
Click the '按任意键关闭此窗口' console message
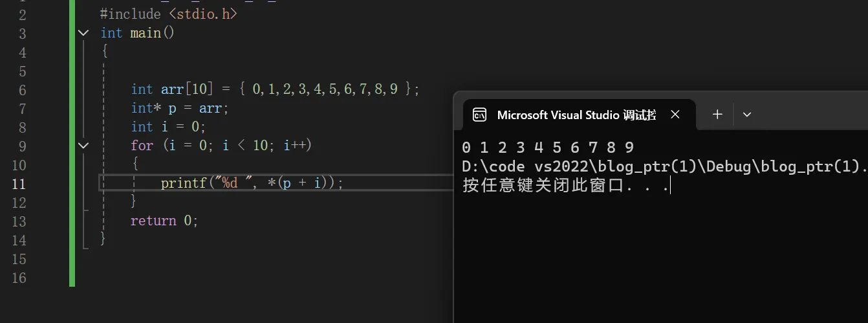pos(566,186)
